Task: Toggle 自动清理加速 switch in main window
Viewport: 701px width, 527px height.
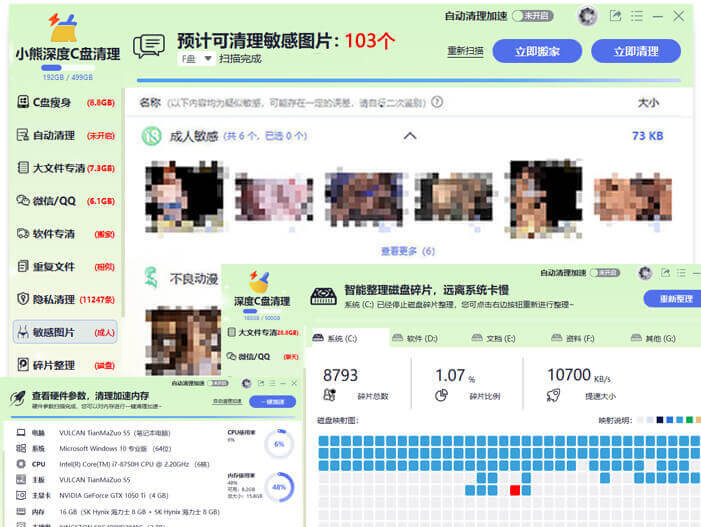Action: tap(533, 16)
